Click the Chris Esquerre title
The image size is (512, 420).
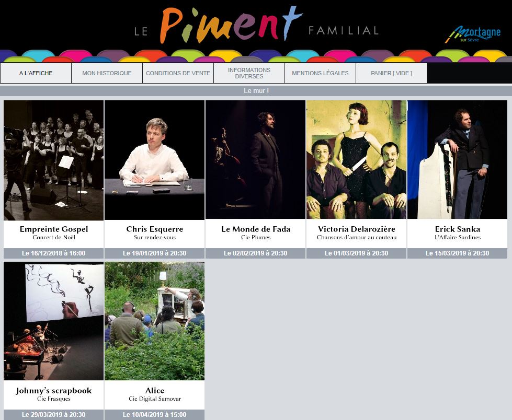point(155,229)
